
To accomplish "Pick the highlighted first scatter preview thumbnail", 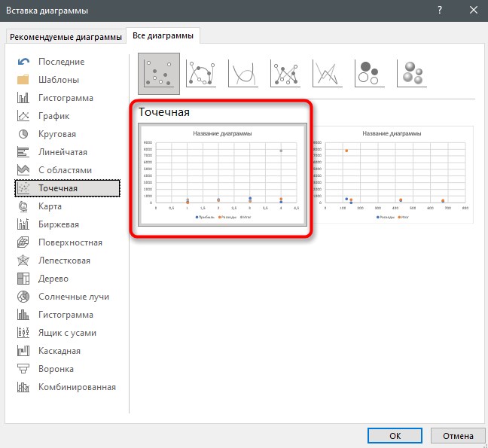I will coord(222,175).
